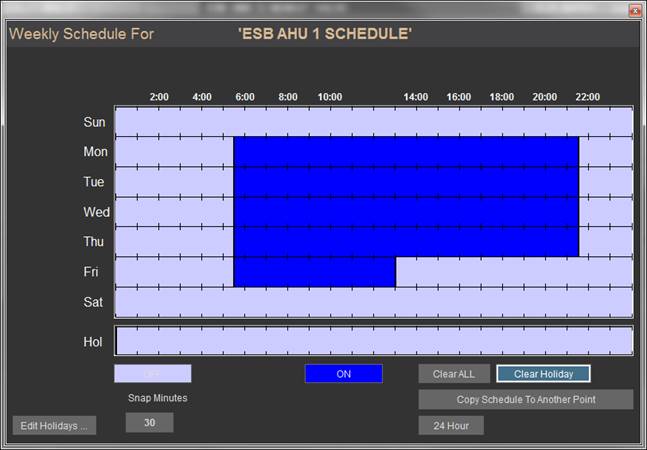
Task: Open the Edit Holidays dialog
Action: click(x=54, y=425)
